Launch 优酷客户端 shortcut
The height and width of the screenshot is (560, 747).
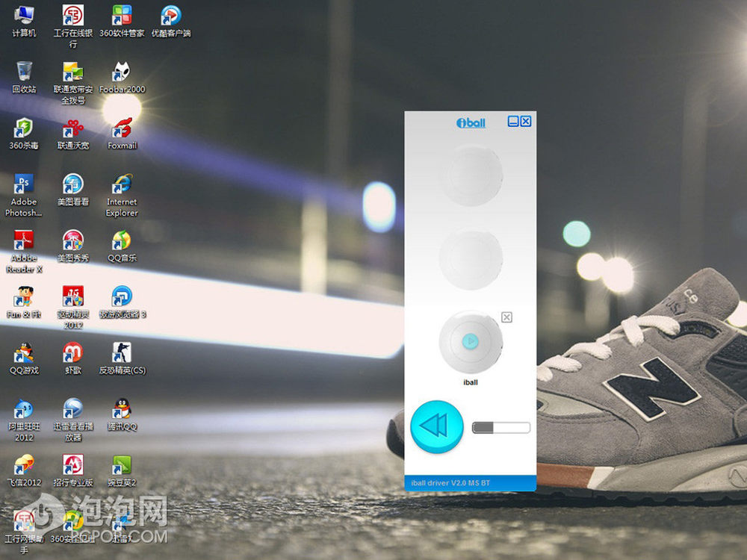(x=171, y=22)
